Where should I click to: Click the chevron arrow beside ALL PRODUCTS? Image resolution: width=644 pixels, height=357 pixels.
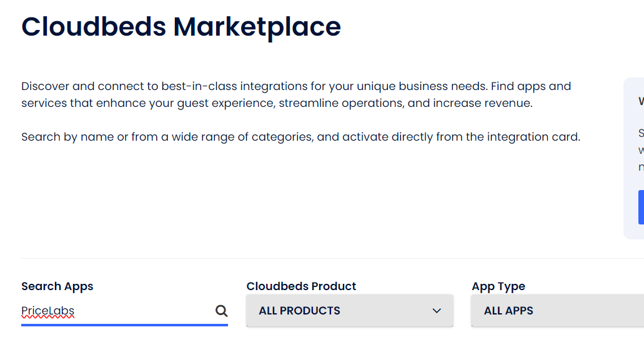point(437,311)
